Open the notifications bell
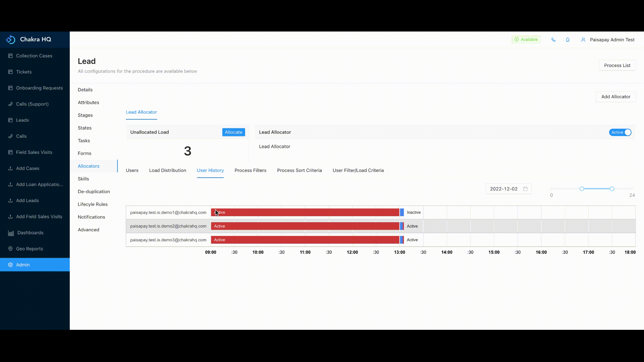644x362 pixels. pyautogui.click(x=568, y=40)
